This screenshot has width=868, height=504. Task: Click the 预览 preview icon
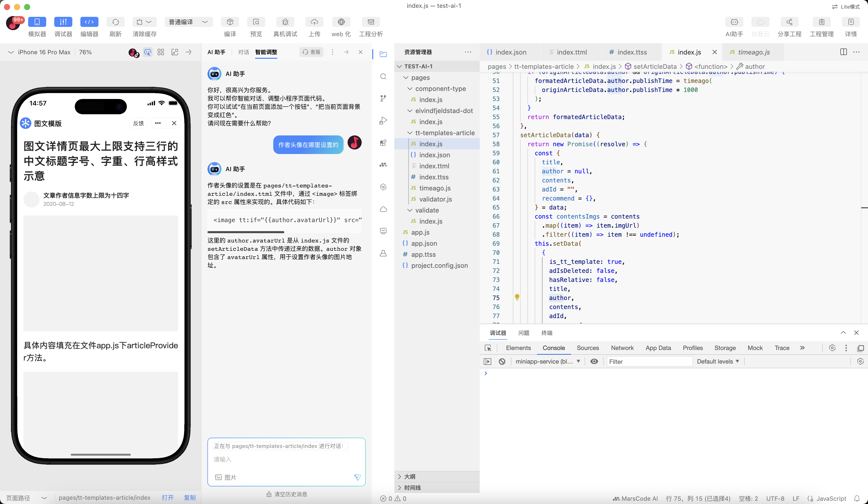click(256, 22)
